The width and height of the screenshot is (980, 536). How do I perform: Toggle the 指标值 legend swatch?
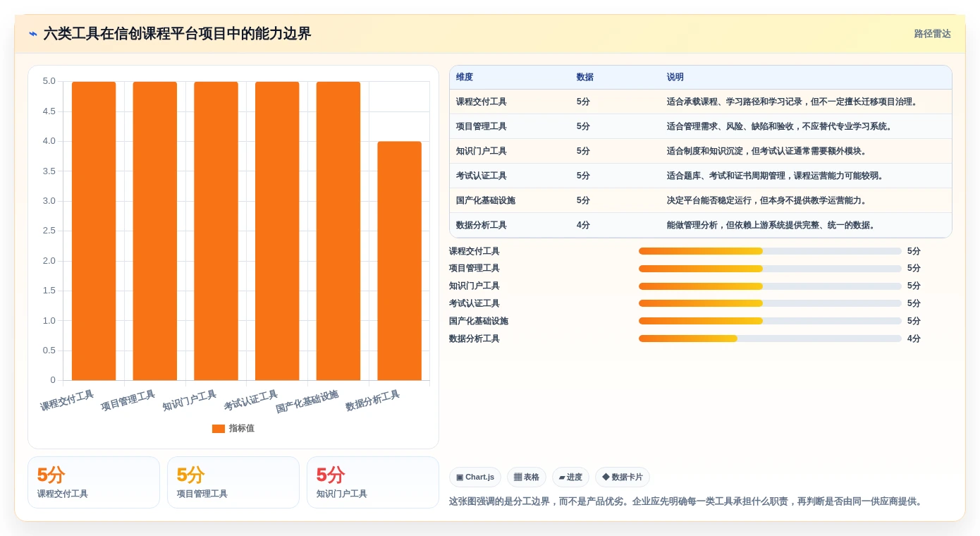click(x=219, y=429)
